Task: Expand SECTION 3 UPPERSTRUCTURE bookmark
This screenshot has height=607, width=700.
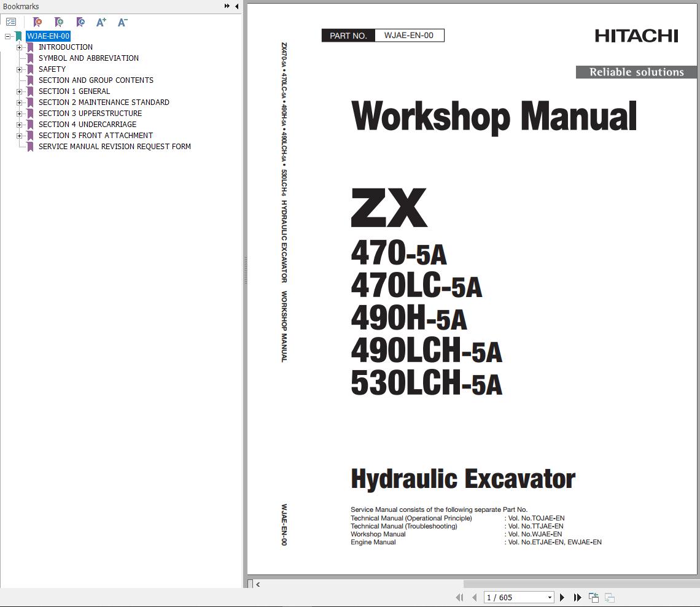Action: (19, 114)
